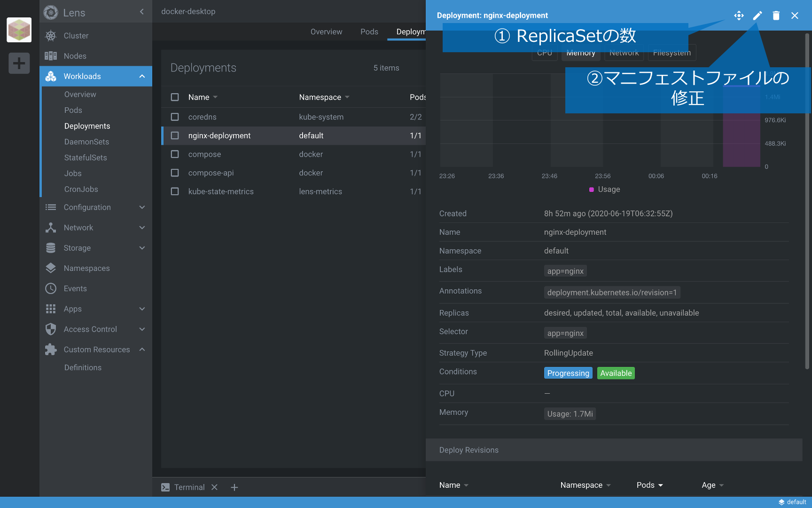Click the deployment revision annotation badge
Image resolution: width=812 pixels, height=508 pixels.
pos(612,293)
